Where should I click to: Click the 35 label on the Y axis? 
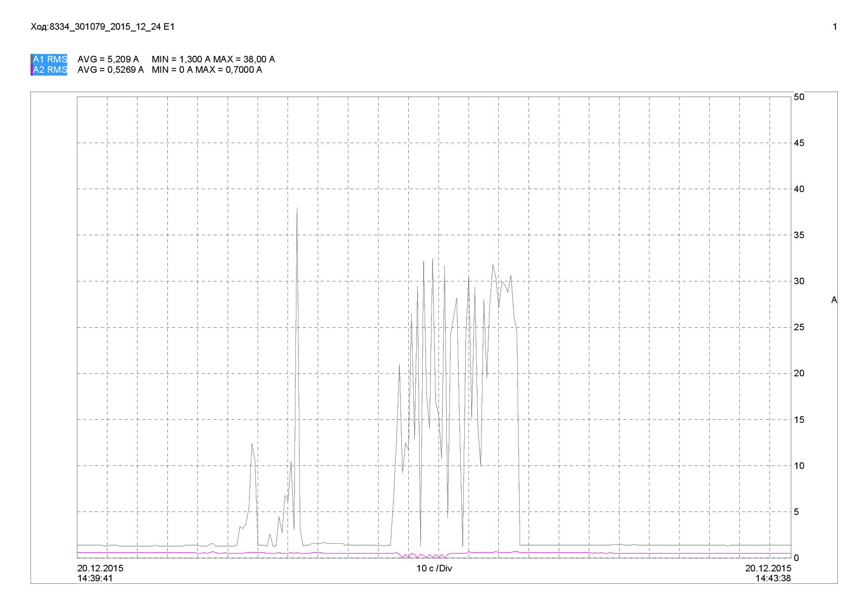pyautogui.click(x=799, y=235)
